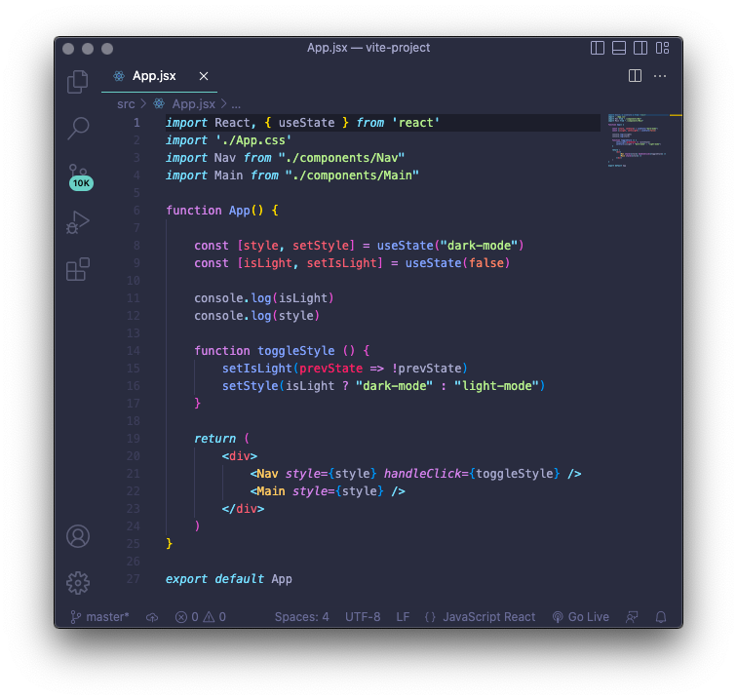Click the minimap code overview

pos(638,140)
